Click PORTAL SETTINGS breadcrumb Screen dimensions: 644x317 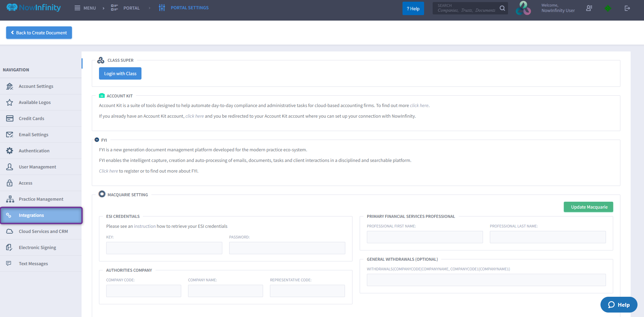[190, 8]
